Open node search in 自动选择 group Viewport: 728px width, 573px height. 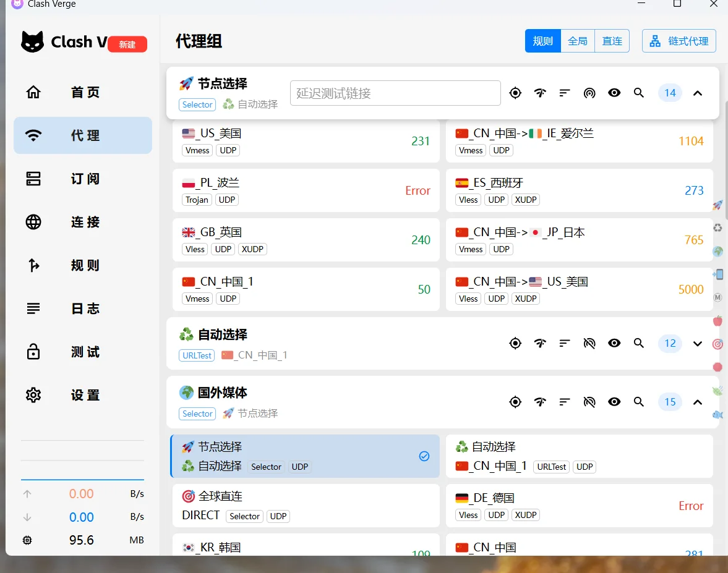click(x=639, y=343)
